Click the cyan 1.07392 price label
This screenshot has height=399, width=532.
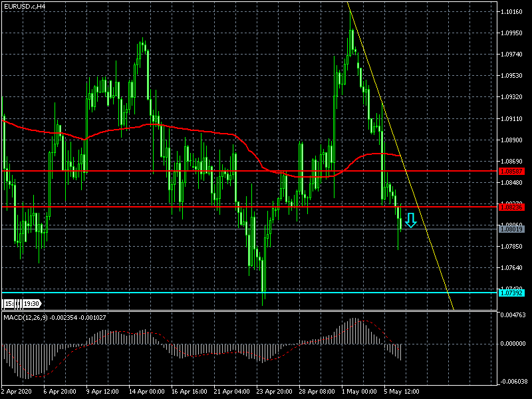click(511, 293)
